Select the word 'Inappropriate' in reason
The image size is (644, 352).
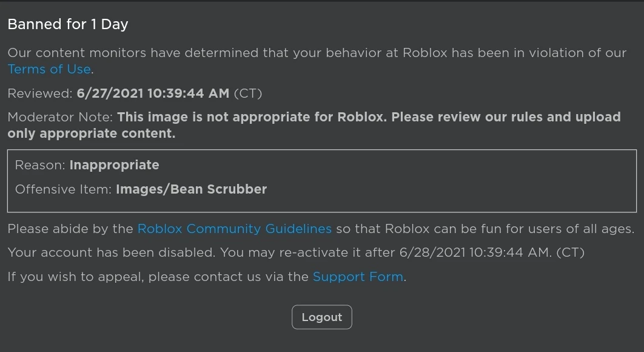point(114,164)
